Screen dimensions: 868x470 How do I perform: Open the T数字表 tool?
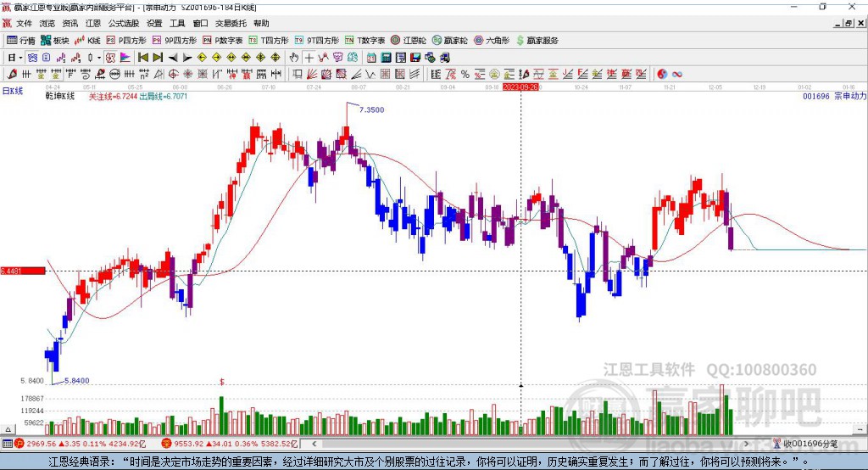(364, 41)
